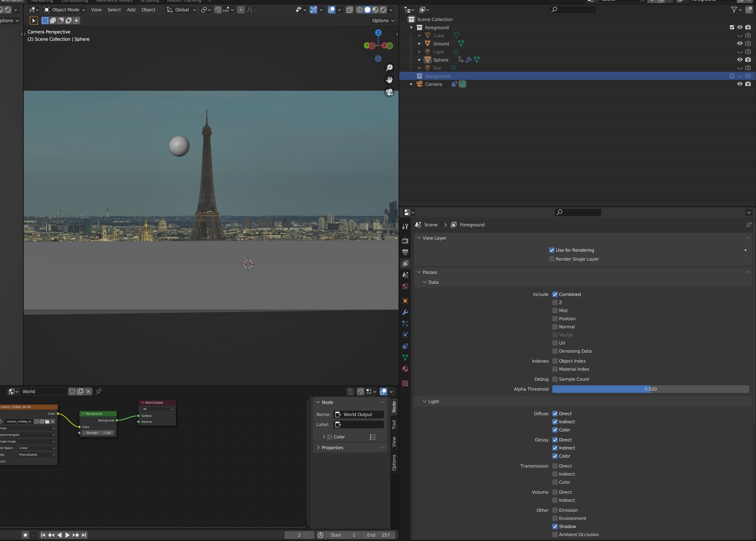Open the Render properties tab icon
The image size is (756, 541).
point(405,240)
